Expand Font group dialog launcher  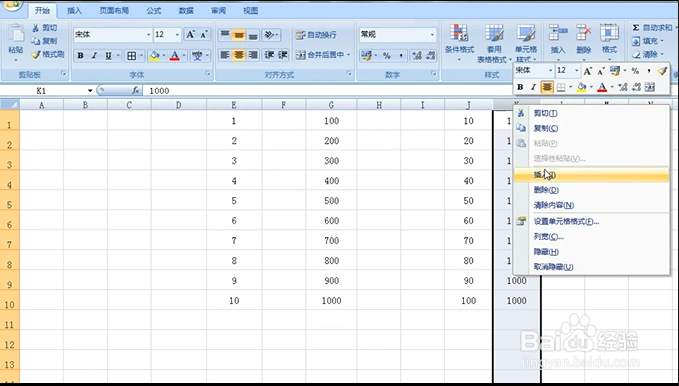pos(207,74)
